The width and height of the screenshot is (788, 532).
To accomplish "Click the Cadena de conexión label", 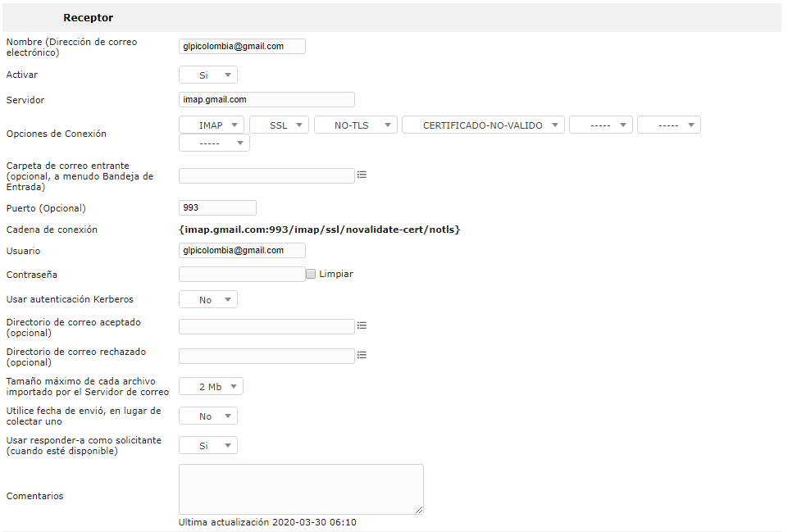I will click(52, 230).
